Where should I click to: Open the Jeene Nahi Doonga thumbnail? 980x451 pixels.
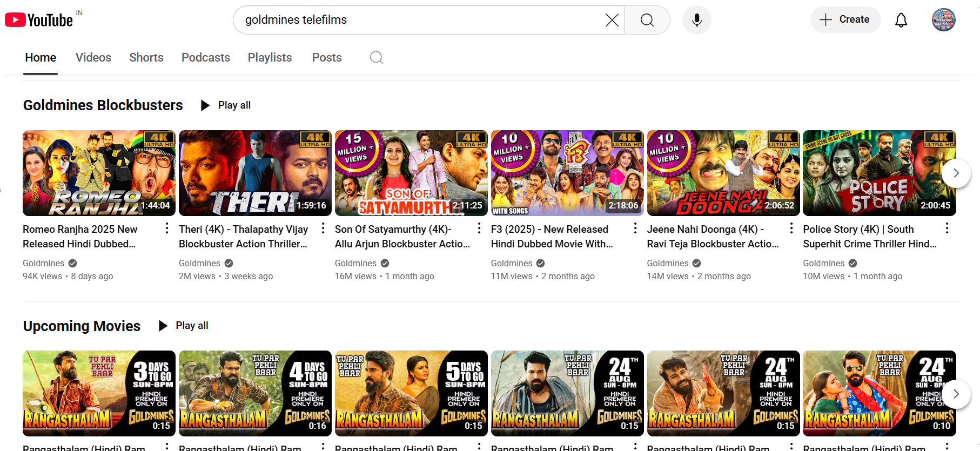pos(723,173)
